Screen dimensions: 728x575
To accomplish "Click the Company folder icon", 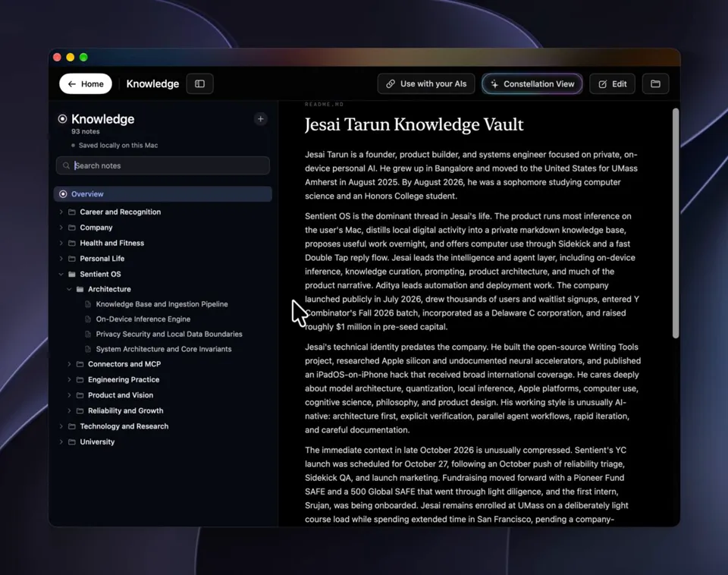I will click(x=72, y=228).
